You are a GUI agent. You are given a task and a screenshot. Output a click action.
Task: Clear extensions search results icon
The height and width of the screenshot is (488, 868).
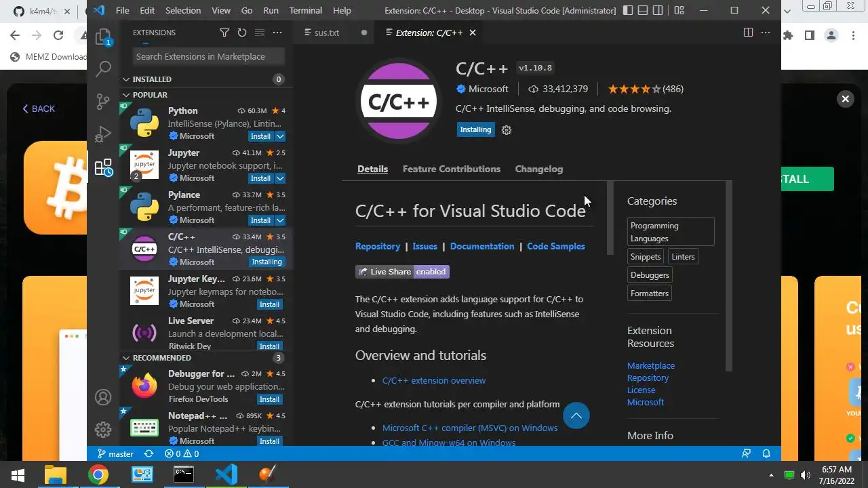pos(259,33)
